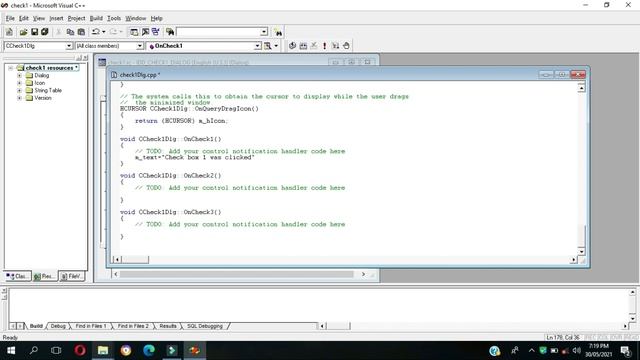Open the OnCheck1 members dropdown
Image resolution: width=640 pixels, height=360 pixels.
tap(258, 46)
